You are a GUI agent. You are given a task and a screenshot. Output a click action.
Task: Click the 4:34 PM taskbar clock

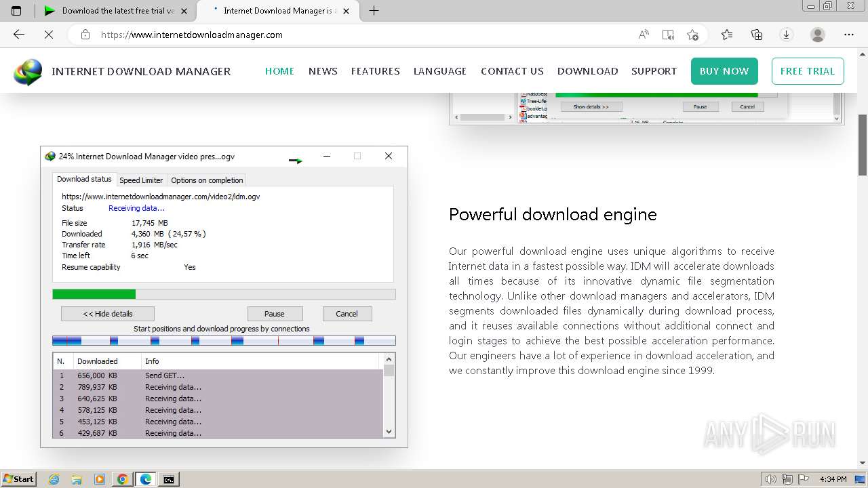pos(833,479)
